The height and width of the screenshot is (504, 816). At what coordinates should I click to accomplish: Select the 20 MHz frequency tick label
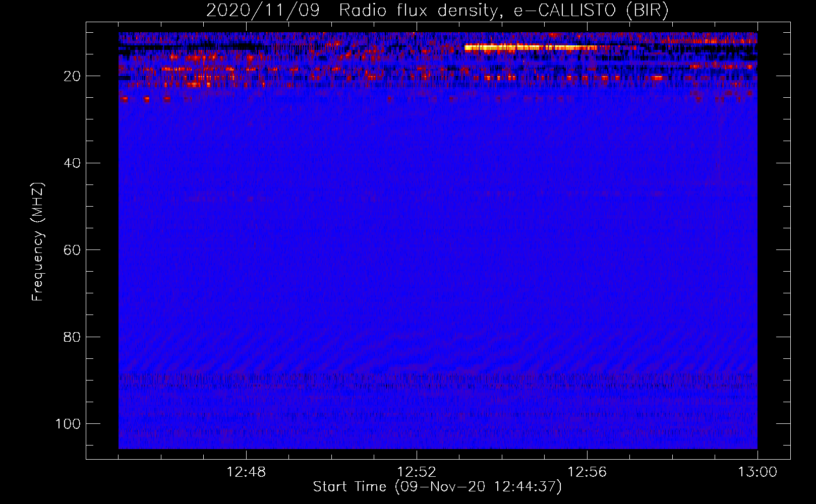click(73, 76)
